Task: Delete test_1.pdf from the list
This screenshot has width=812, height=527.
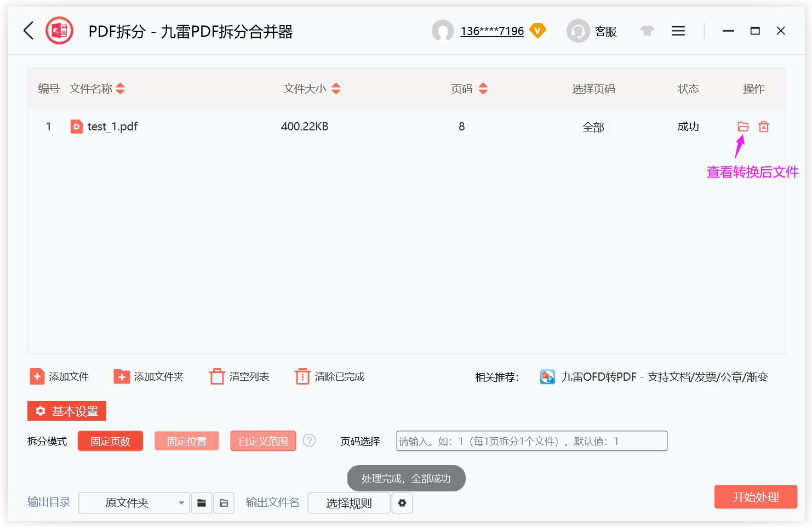Action: [764, 127]
